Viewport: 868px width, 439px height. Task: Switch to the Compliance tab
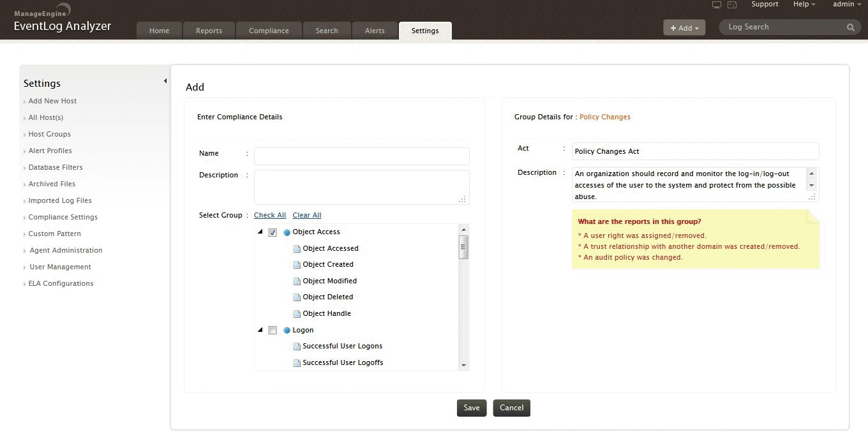pyautogui.click(x=269, y=31)
